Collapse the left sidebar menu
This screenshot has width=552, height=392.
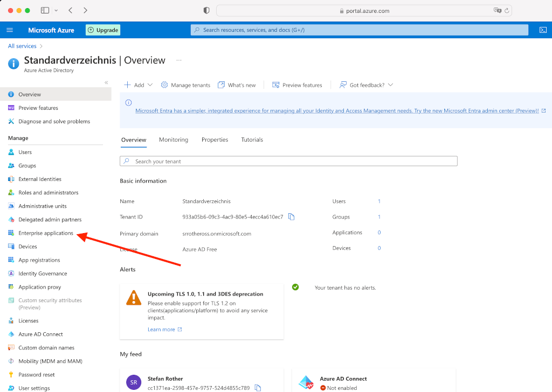tap(106, 82)
